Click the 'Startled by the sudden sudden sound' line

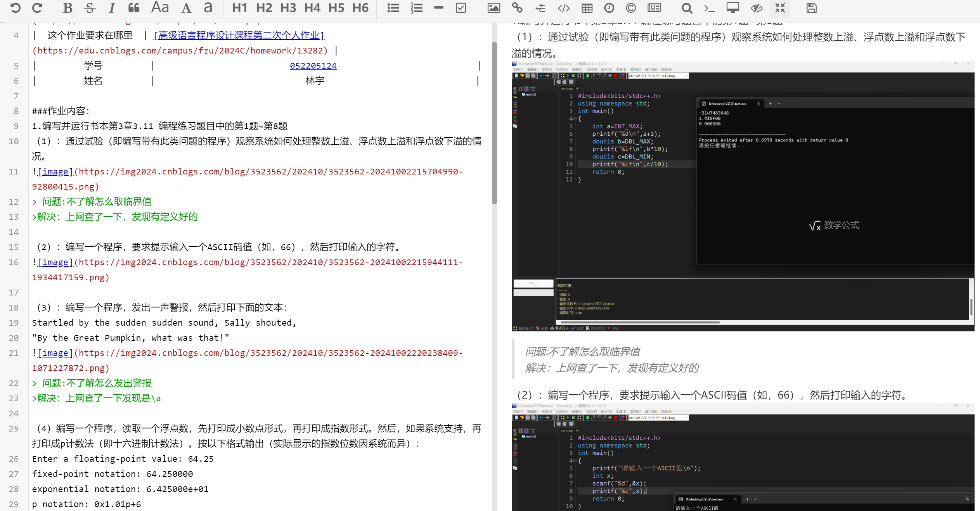click(164, 323)
